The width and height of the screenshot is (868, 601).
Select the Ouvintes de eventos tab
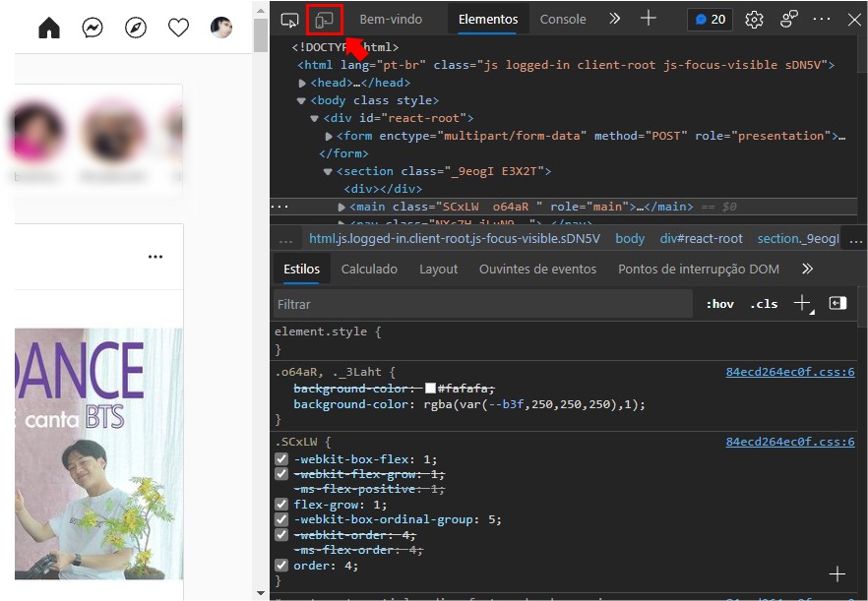(537, 269)
